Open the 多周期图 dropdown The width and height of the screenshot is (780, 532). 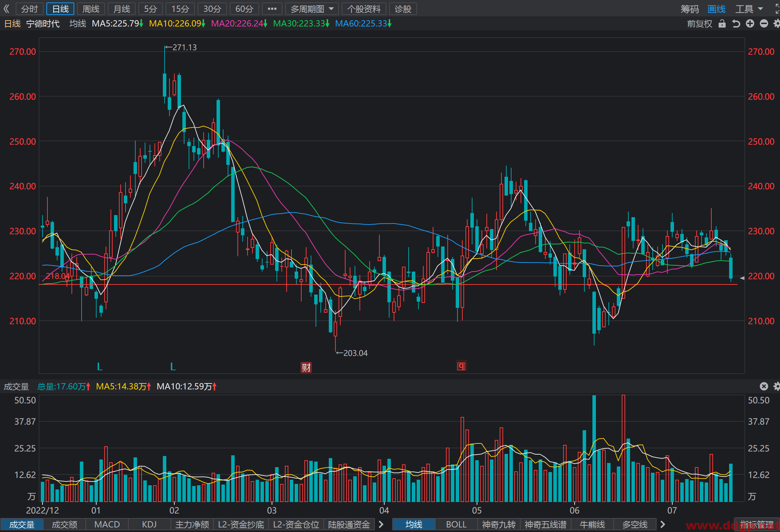coord(312,9)
